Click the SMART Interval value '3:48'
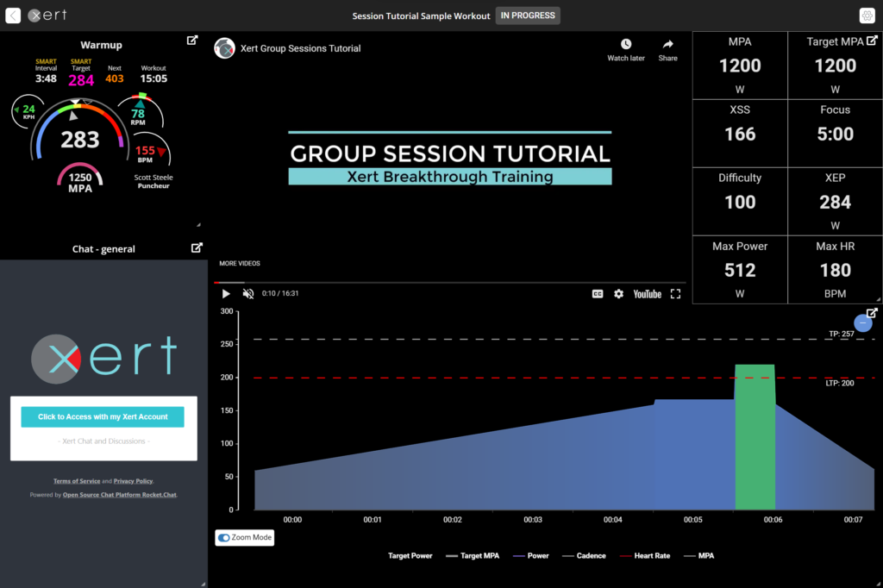This screenshot has width=883, height=588. tap(47, 78)
